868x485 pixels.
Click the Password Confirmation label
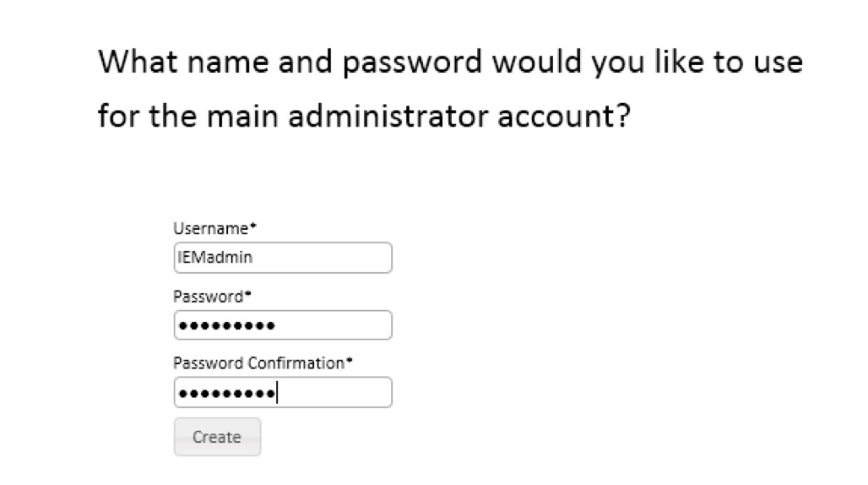pyautogui.click(x=259, y=363)
